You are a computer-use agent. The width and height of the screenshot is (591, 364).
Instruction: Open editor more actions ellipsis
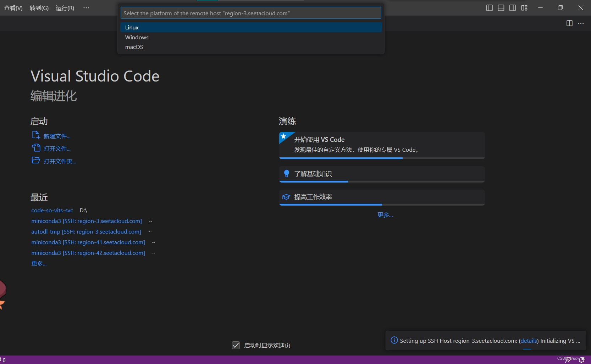click(581, 23)
